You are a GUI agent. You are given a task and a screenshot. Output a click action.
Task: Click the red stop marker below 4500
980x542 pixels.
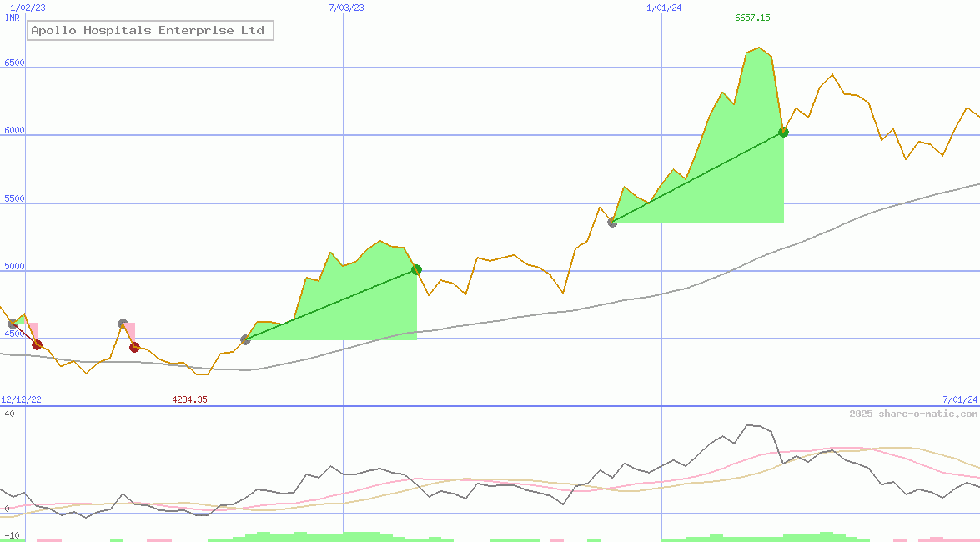click(36, 344)
